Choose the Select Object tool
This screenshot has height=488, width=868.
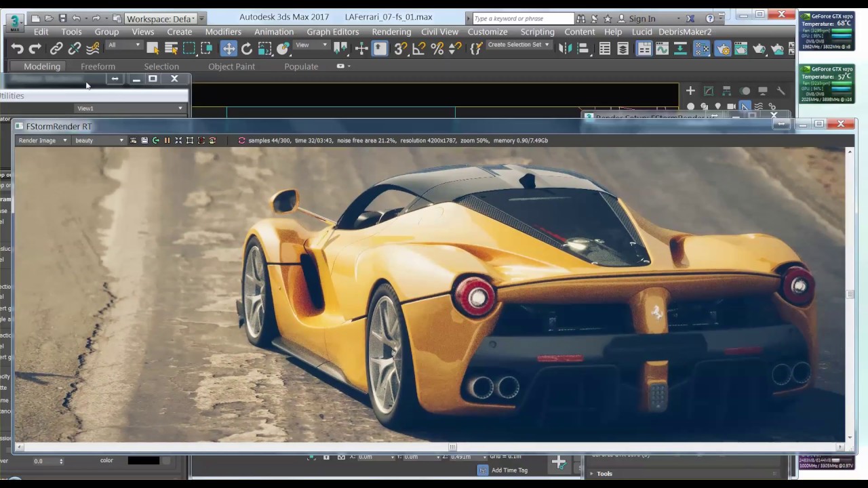(x=153, y=48)
